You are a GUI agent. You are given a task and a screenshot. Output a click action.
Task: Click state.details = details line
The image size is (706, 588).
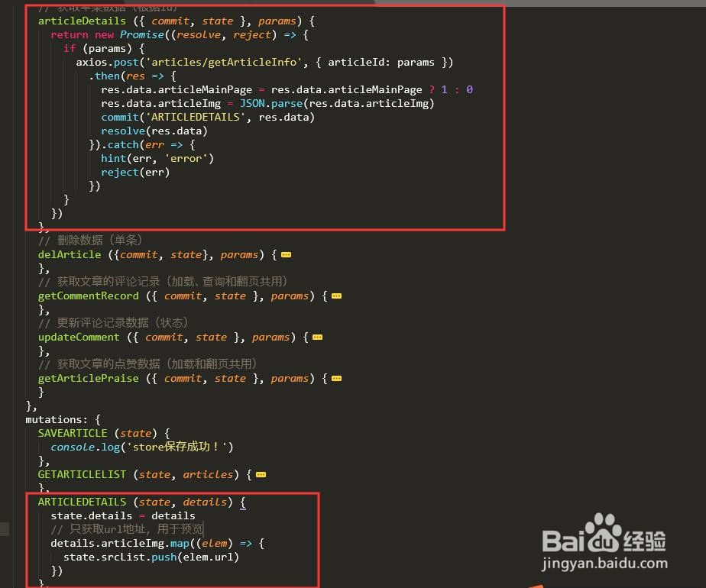(x=123, y=516)
